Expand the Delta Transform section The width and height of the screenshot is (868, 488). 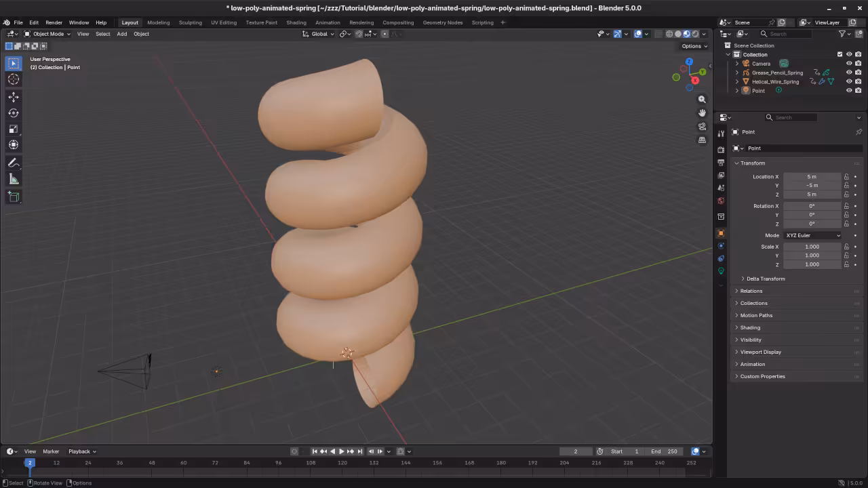click(764, 279)
